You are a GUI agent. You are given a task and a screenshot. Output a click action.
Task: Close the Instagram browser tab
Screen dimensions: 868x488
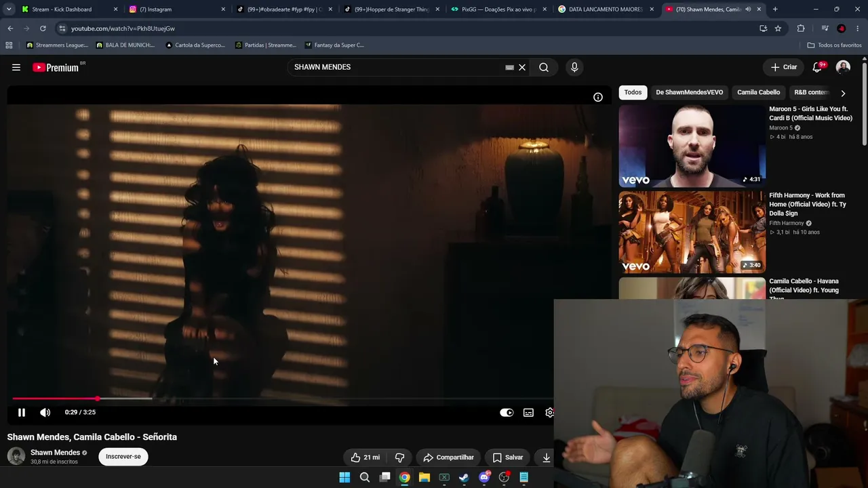[223, 9]
